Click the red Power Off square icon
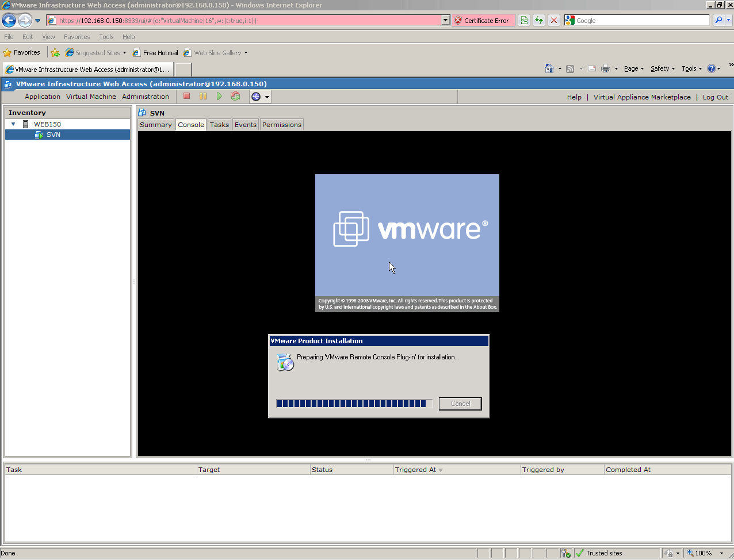The image size is (734, 560). (x=187, y=96)
